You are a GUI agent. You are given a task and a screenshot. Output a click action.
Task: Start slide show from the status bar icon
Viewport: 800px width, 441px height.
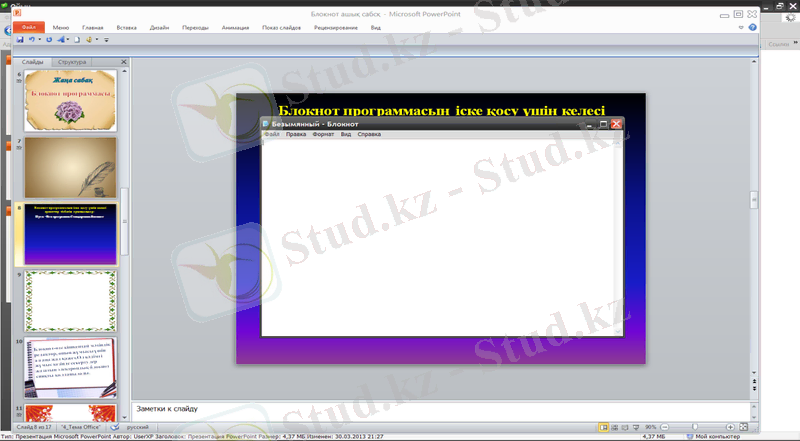pos(633,427)
